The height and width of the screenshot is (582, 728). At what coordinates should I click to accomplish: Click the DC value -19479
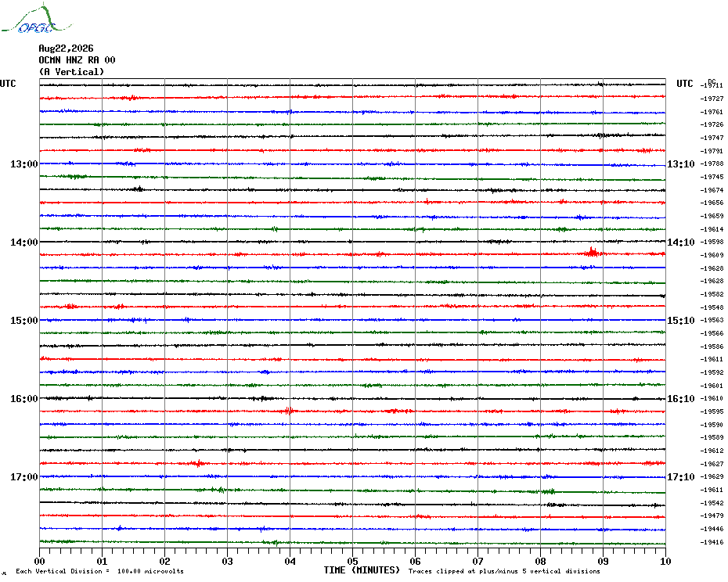click(712, 516)
